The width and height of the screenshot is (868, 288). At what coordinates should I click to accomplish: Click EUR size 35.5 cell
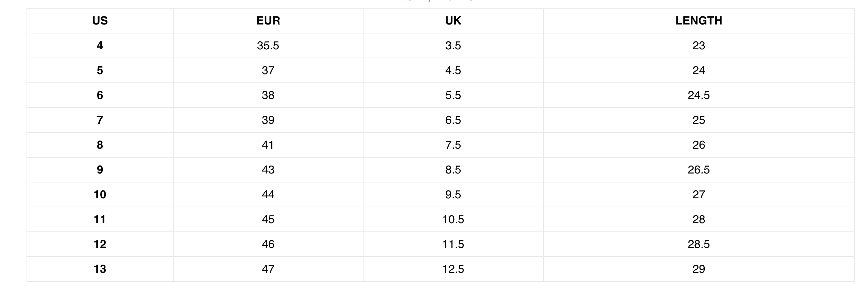tap(268, 46)
